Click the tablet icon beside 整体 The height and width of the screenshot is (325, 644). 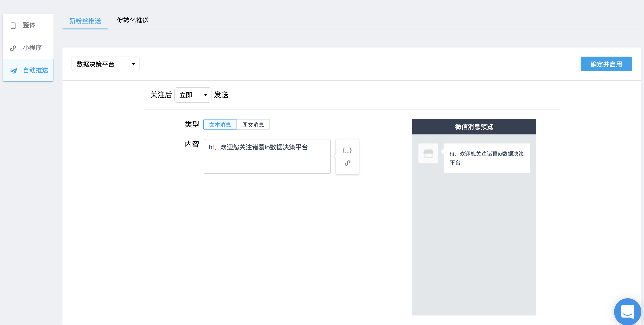13,26
